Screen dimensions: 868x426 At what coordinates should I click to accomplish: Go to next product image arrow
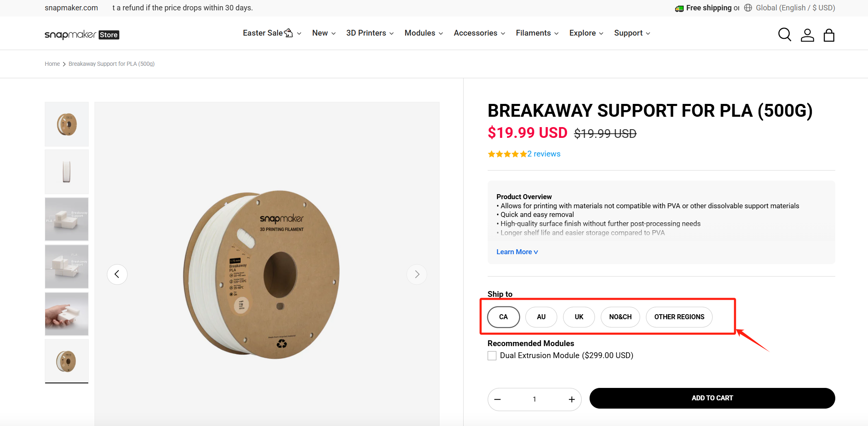417,274
